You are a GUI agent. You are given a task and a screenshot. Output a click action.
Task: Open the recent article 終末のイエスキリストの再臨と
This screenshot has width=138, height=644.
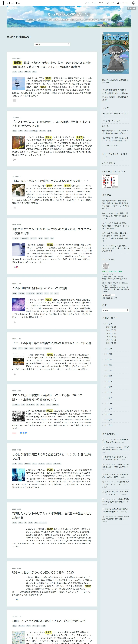115,216
